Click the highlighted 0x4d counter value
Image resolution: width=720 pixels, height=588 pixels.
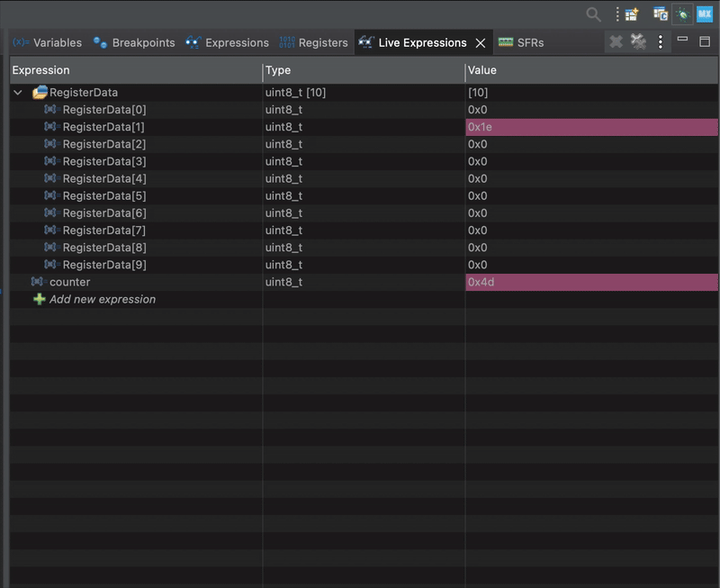pyautogui.click(x=592, y=282)
